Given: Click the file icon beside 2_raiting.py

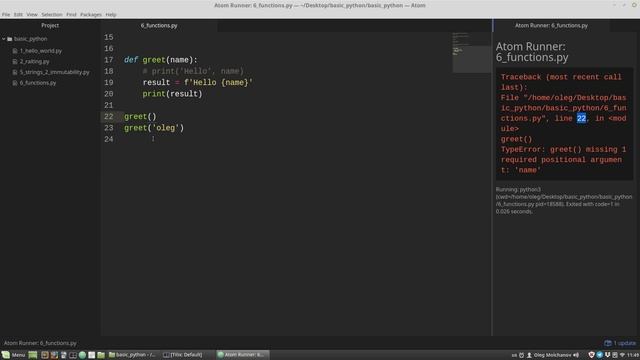Looking at the screenshot, I should [x=15, y=62].
